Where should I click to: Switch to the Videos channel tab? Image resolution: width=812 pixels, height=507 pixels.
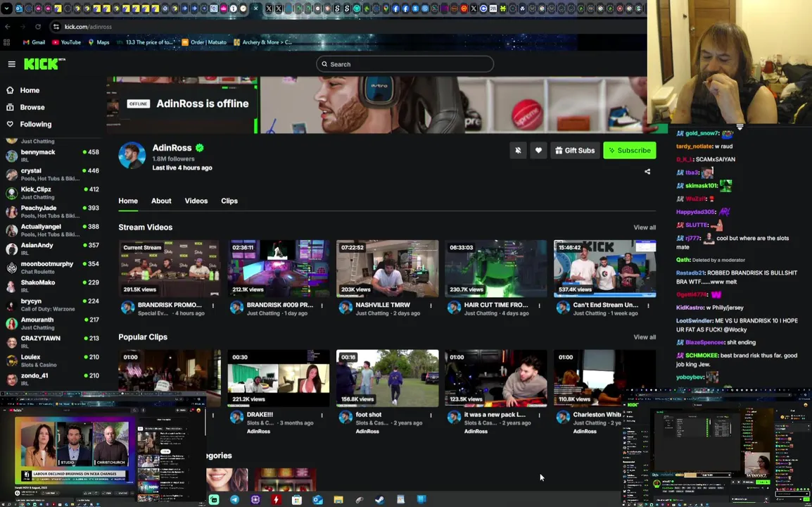click(x=196, y=201)
